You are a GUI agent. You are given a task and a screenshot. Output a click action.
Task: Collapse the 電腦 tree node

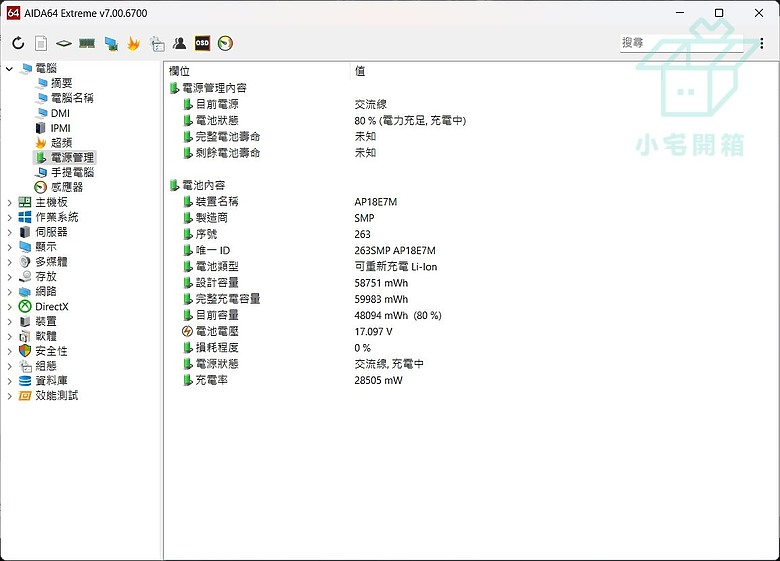point(9,69)
